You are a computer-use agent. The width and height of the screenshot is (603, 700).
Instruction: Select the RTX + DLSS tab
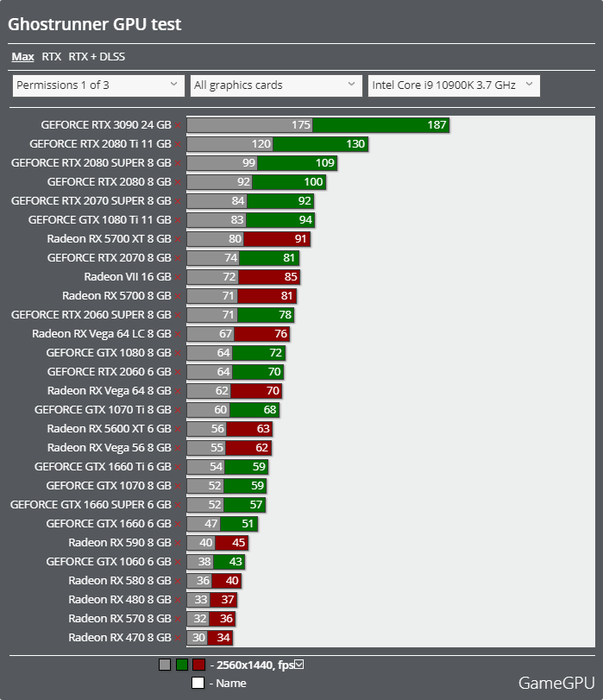[x=97, y=57]
